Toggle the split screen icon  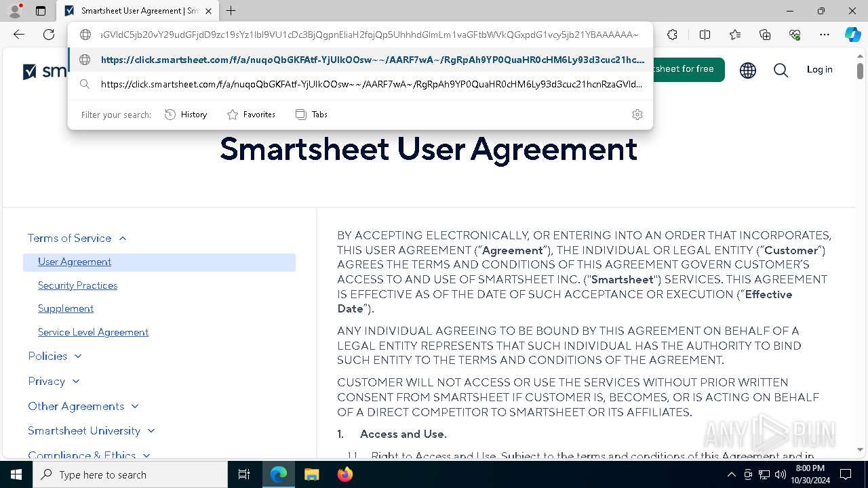(x=705, y=35)
